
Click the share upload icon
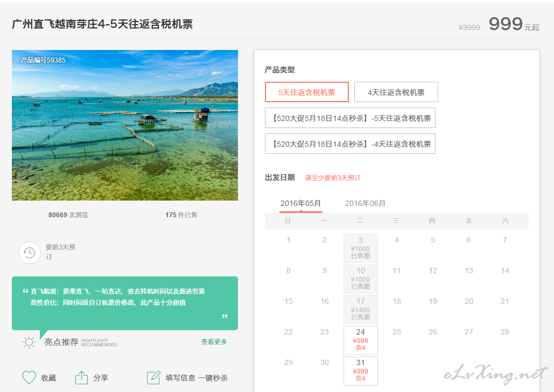coord(81,377)
